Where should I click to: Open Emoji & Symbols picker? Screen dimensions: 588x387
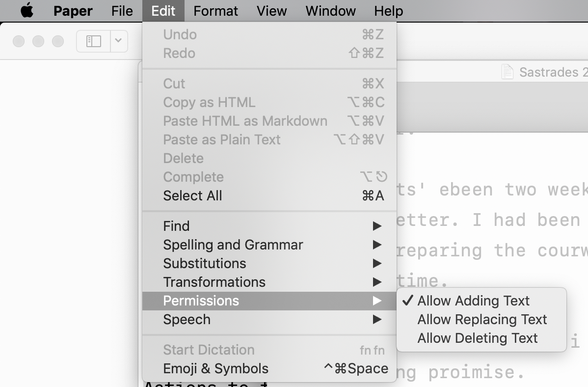click(269, 369)
